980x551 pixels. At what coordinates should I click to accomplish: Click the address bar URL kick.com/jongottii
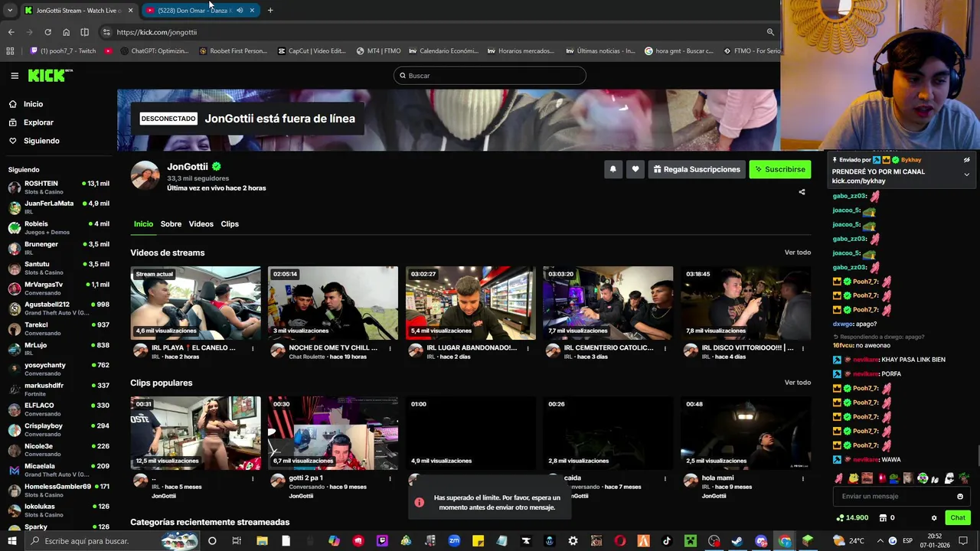pos(157,32)
